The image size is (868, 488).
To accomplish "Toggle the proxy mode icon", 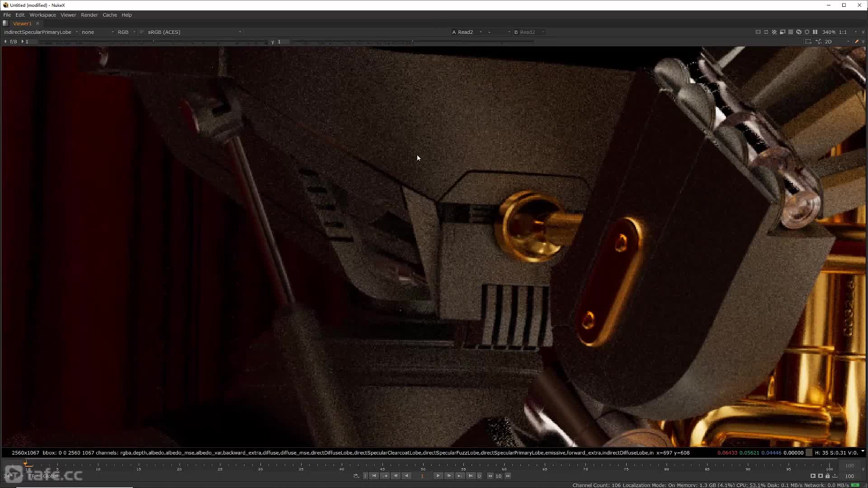I will click(766, 32).
